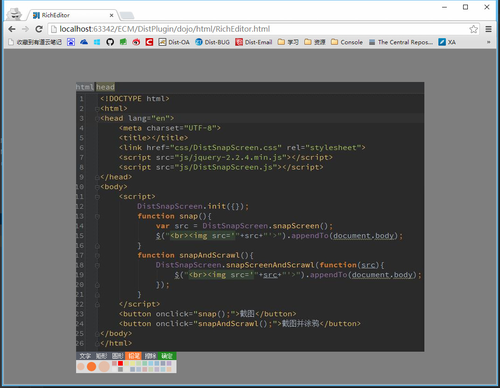The height and width of the screenshot is (388, 500).
Task: Open a new browser tab
Action: click(x=127, y=15)
